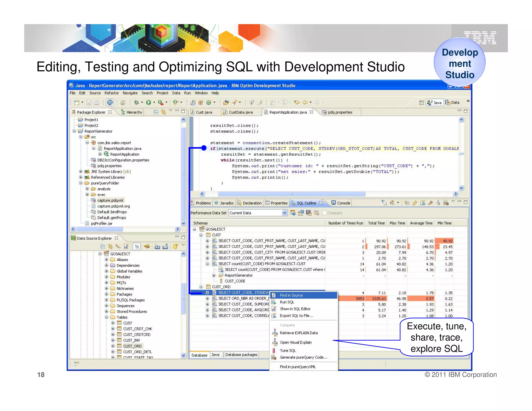
Task: Collapse the CUST_ORD table in SQL Outline
Action: [x=201, y=287]
